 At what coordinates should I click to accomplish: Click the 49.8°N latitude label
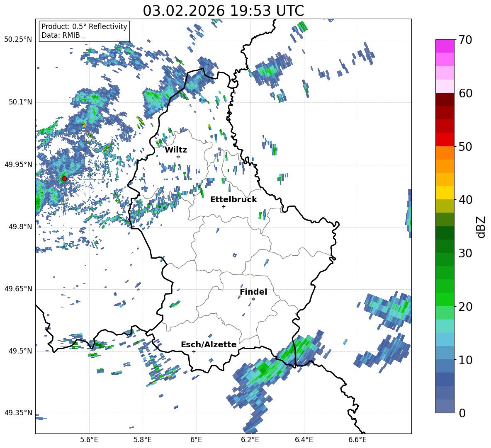click(20, 227)
